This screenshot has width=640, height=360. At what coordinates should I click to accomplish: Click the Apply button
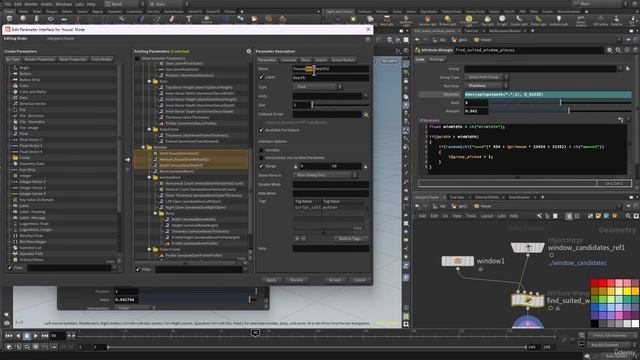(271, 280)
